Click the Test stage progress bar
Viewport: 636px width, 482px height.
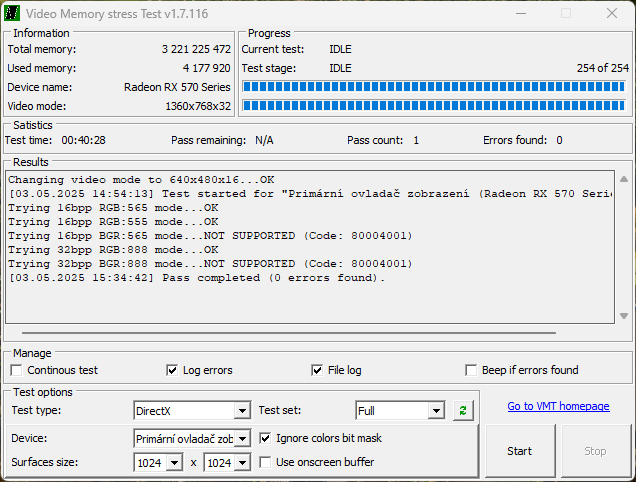click(433, 86)
